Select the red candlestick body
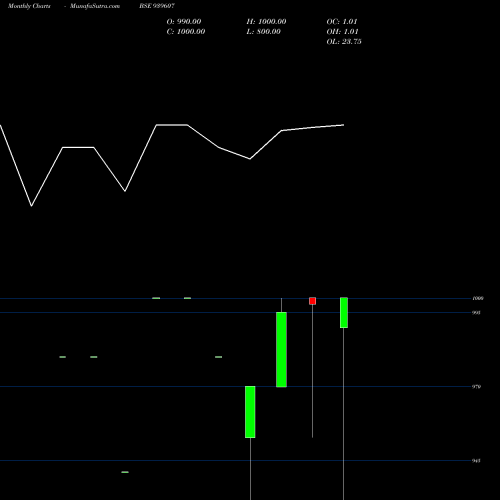This screenshot has width=500, height=500. click(x=312, y=301)
